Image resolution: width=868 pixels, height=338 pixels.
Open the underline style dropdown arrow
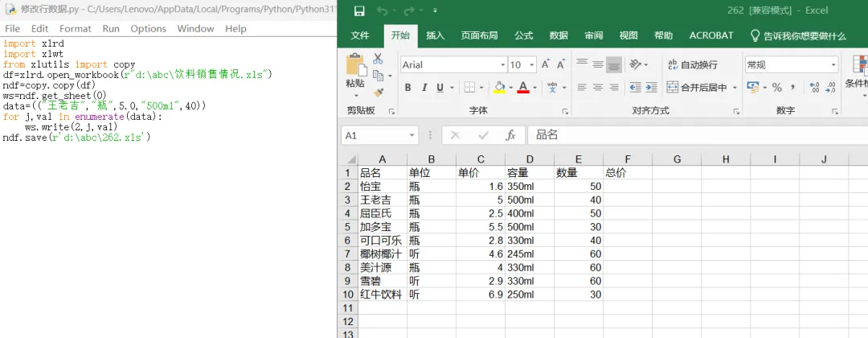[452, 88]
